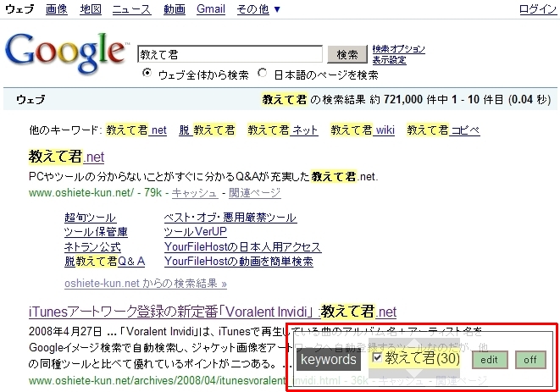Click the 検索 search button

pyautogui.click(x=347, y=55)
